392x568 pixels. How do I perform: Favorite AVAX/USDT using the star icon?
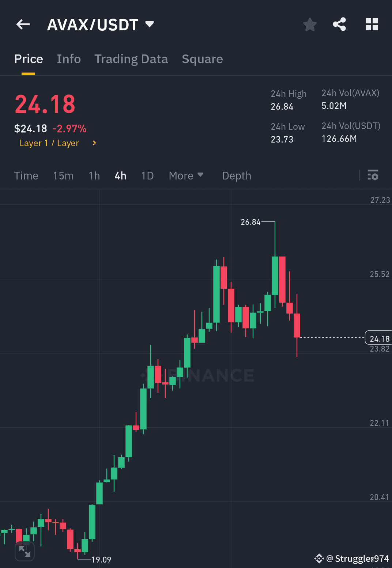pos(310,24)
